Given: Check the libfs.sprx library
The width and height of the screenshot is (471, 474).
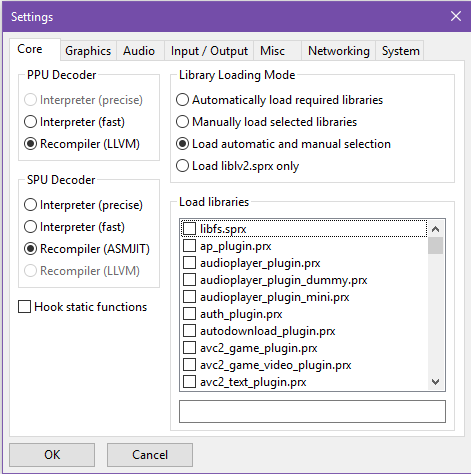Looking at the screenshot, I should [x=189, y=229].
